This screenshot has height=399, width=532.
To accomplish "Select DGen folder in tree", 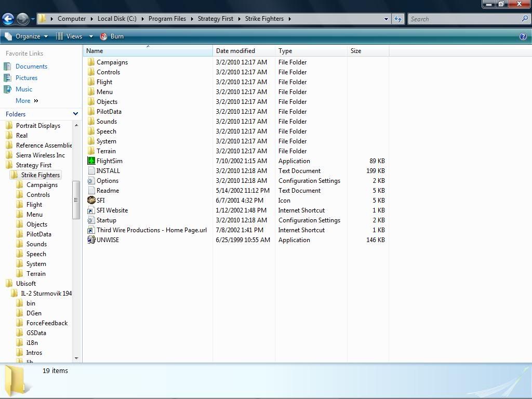I will [34, 313].
